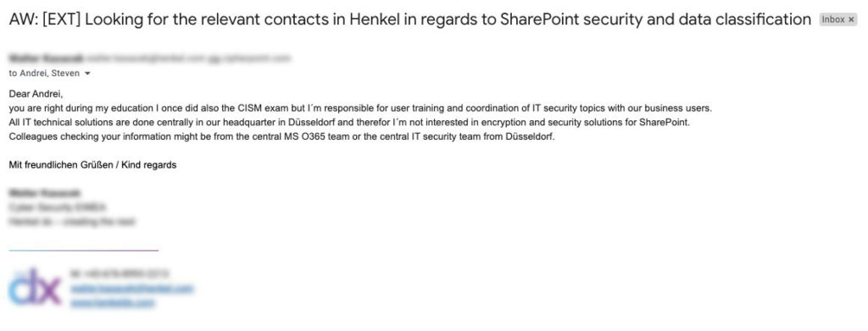Open the dx logo image in signature
This screenshot has width=868, height=331.
[35, 287]
